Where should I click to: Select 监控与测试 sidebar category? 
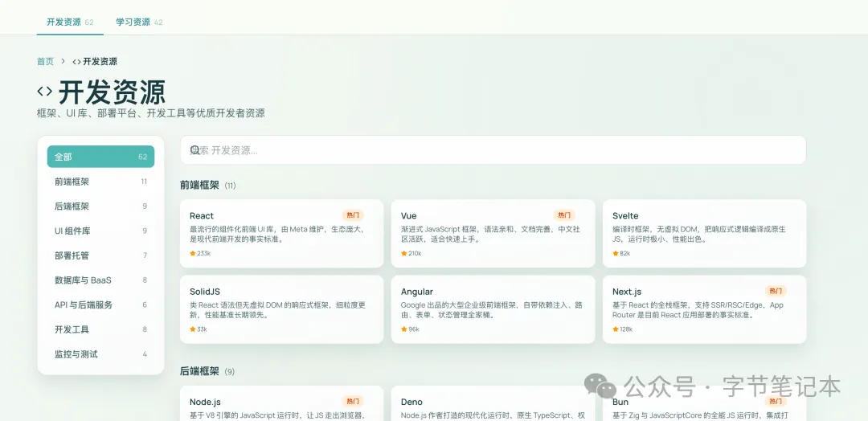coord(100,354)
